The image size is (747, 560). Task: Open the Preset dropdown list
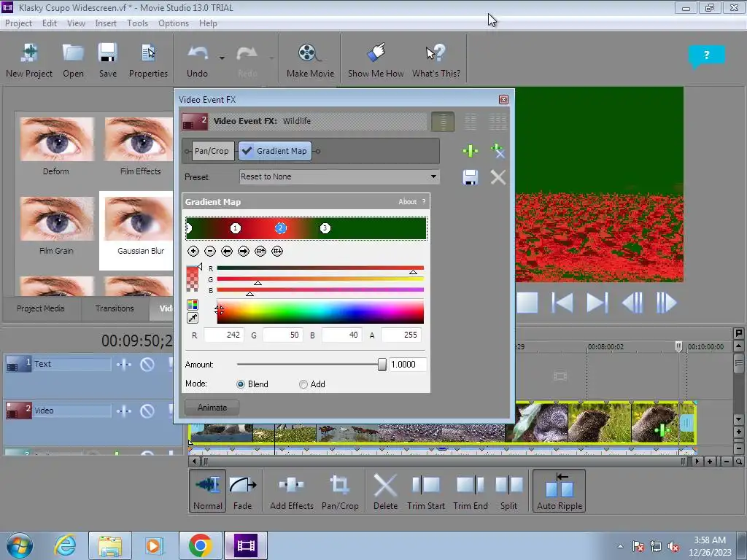[433, 176]
